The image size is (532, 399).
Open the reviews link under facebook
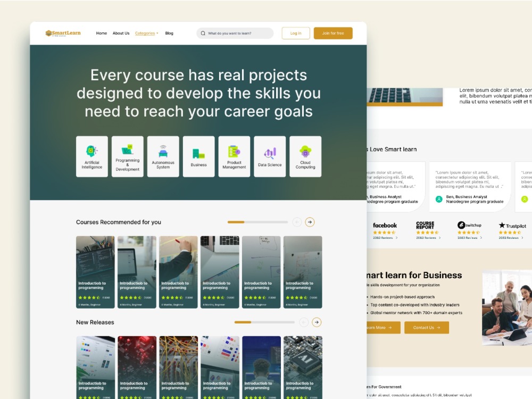tap(385, 238)
